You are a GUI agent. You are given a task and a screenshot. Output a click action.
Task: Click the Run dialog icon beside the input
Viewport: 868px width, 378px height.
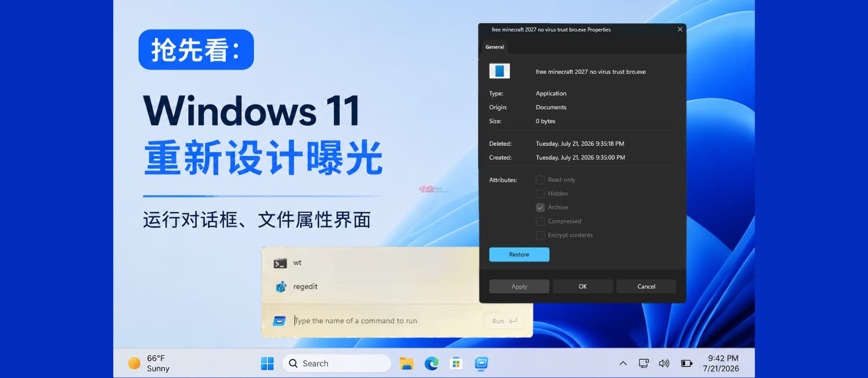pos(279,321)
